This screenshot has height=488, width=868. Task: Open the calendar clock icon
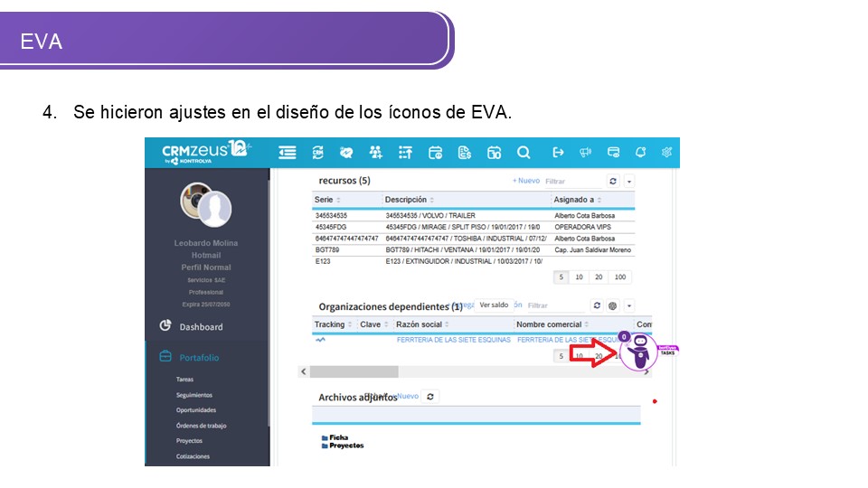point(435,152)
